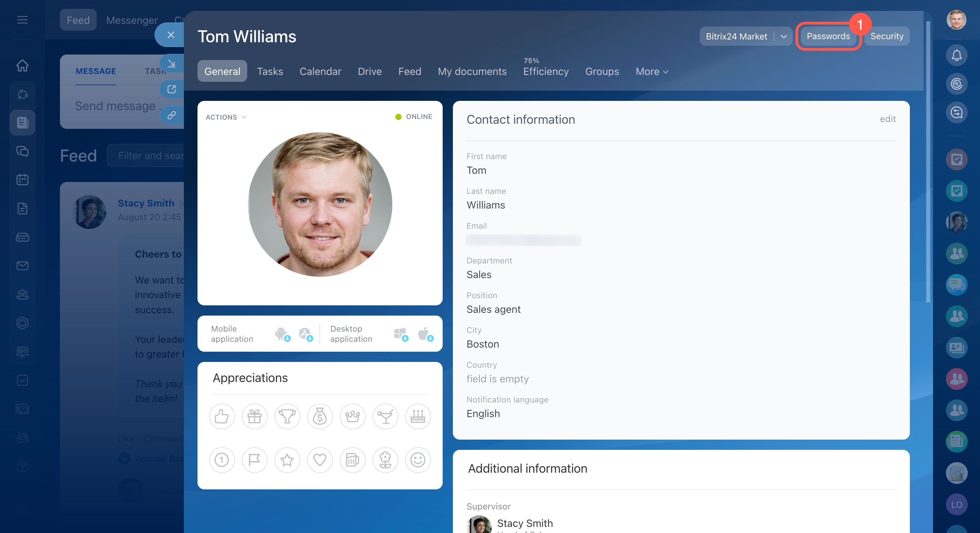Download the Android mobile application
Screen dimensions: 980x533
(x=282, y=334)
